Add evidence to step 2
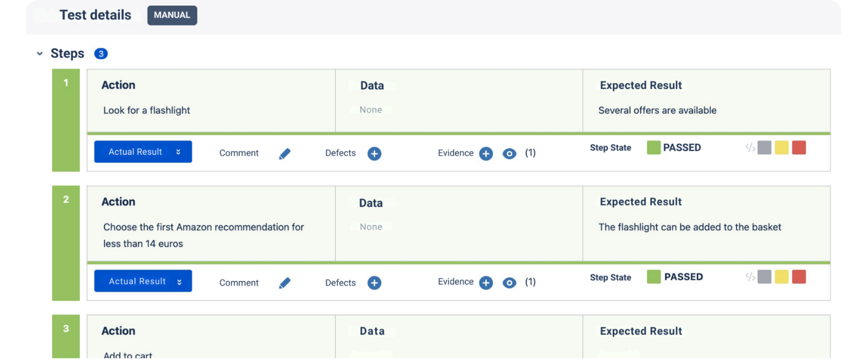Screen dimensions: 868x360 tap(486, 283)
